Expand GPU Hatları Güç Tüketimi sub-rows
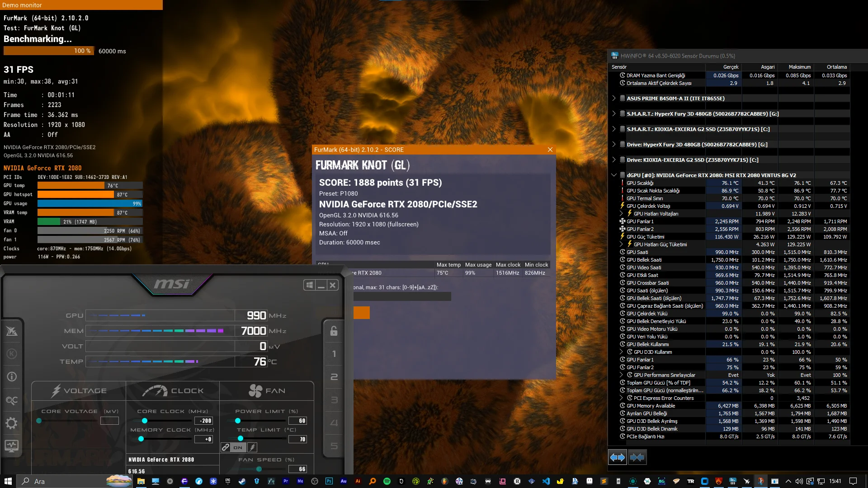The image size is (868, 488). click(621, 244)
